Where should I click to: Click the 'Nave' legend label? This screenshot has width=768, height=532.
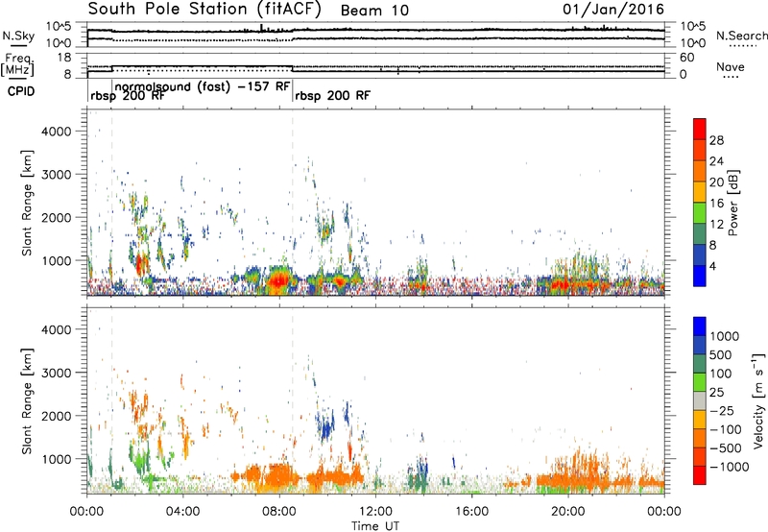[x=731, y=66]
